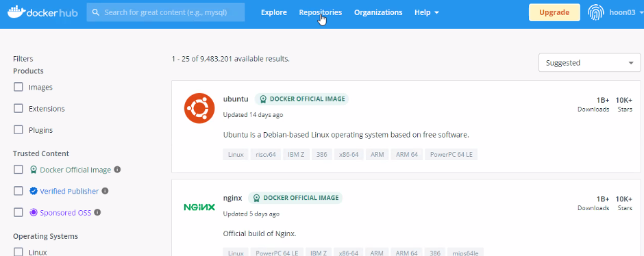Click the x86-64 tag on ubuntu card
Viewport: 644px width, 256px height.
click(349, 155)
